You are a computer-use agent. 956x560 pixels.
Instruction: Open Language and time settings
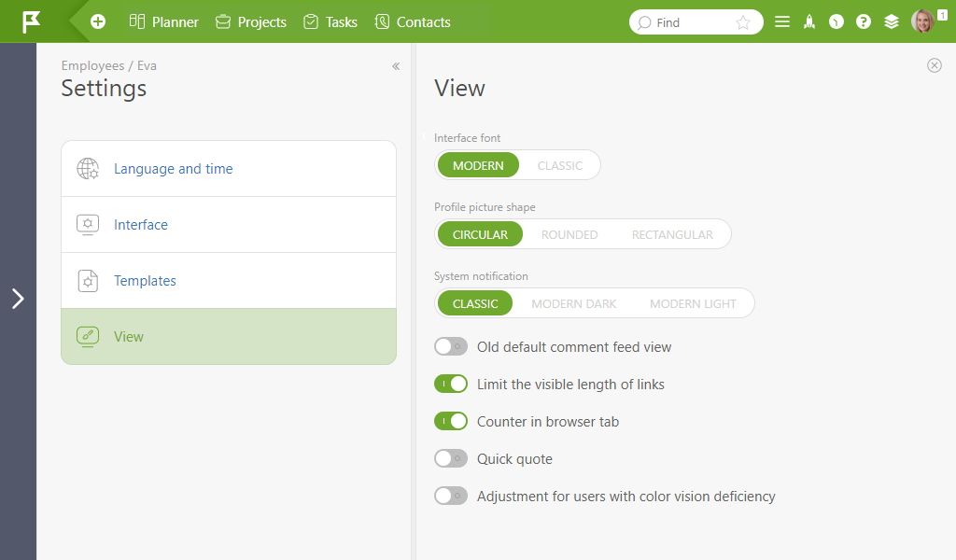[229, 169]
